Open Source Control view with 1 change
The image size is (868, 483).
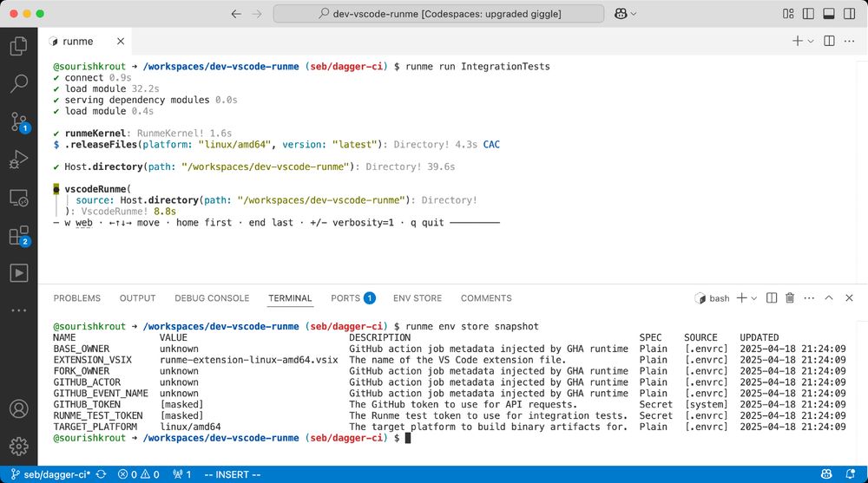[x=19, y=121]
